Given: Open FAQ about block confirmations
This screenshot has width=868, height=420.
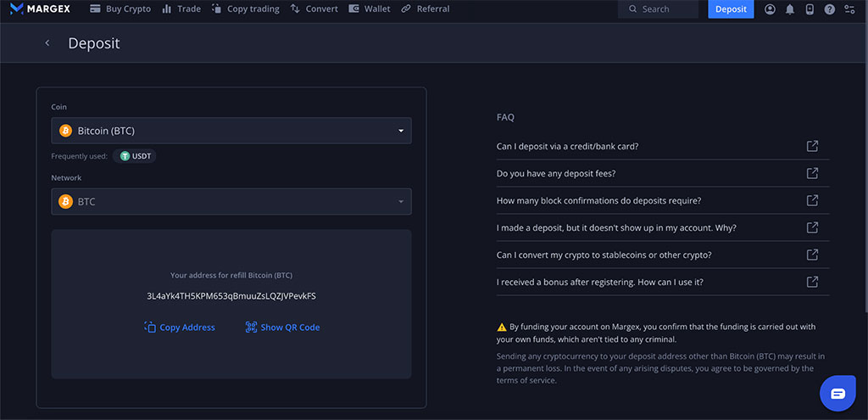Looking at the screenshot, I should point(663,200).
